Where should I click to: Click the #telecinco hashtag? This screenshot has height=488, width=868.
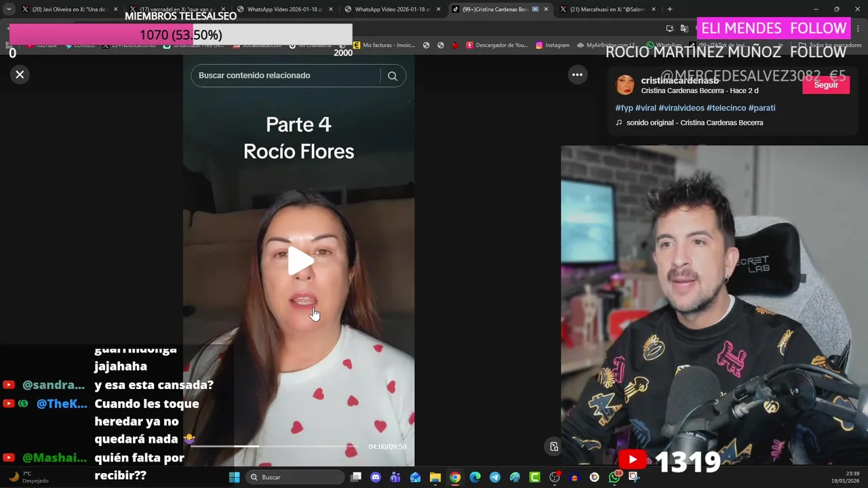(726, 108)
